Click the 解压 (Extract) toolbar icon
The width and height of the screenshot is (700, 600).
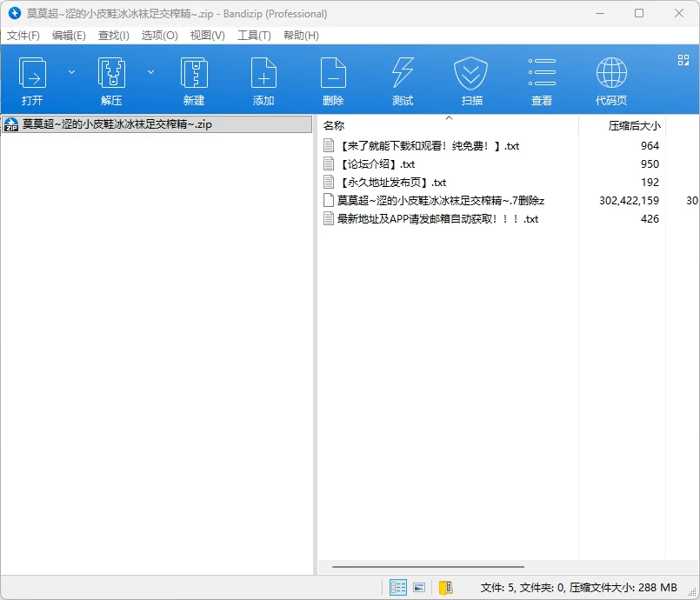(111, 73)
